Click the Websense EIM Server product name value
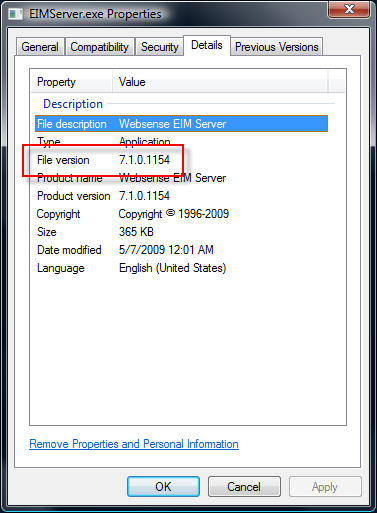The image size is (377, 513). pyautogui.click(x=173, y=178)
